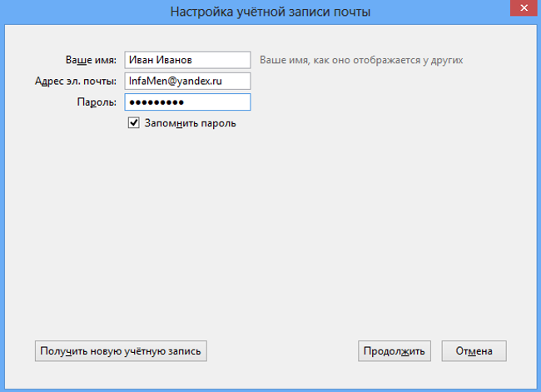Focus the 'Ваше имя' input field
The height and width of the screenshot is (392, 541).
187,60
